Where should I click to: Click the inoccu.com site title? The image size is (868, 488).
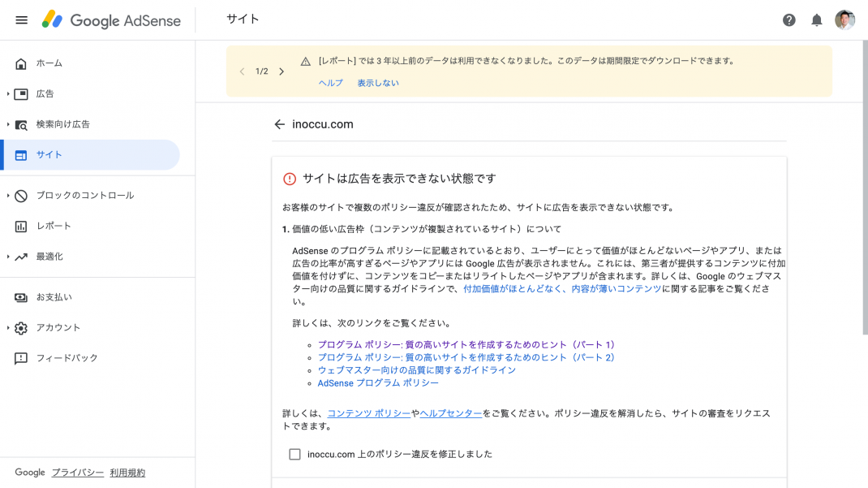point(323,124)
